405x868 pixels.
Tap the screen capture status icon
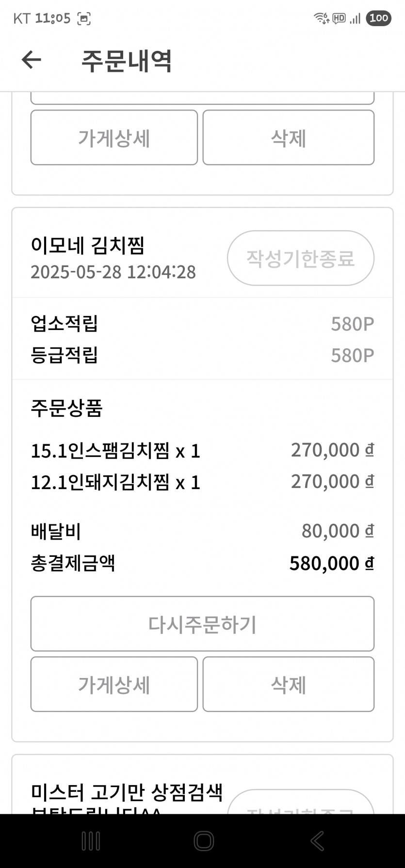click(84, 19)
